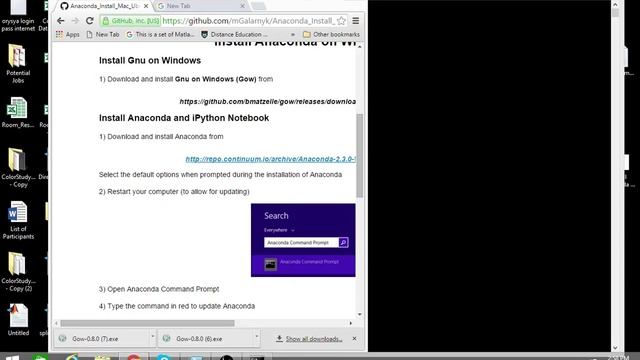
Task: Click the page's horizontal scrollbar thumb
Action: pos(147,323)
